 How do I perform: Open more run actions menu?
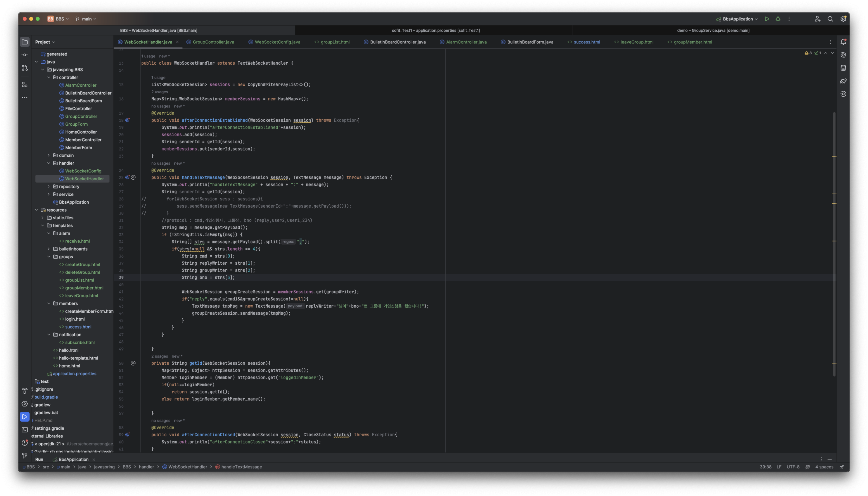click(789, 19)
